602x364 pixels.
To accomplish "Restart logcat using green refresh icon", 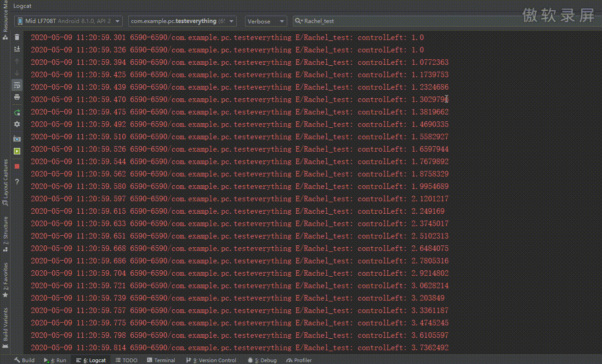I will coord(17,112).
